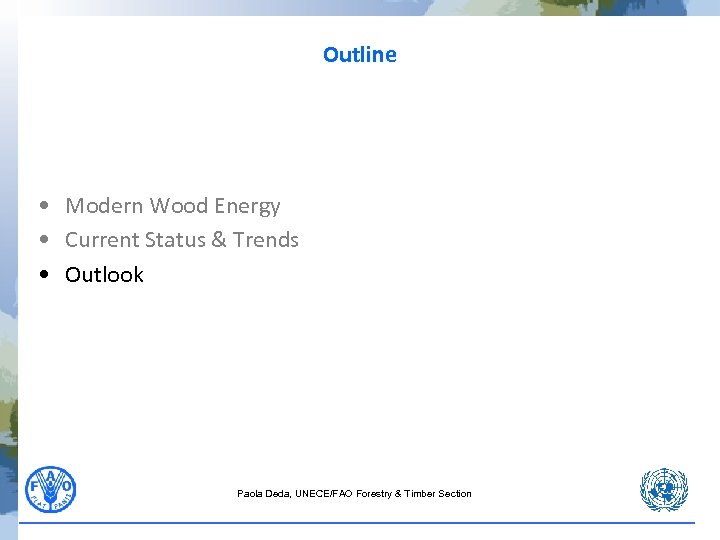Click the name Paola Deda in footer

263,494
